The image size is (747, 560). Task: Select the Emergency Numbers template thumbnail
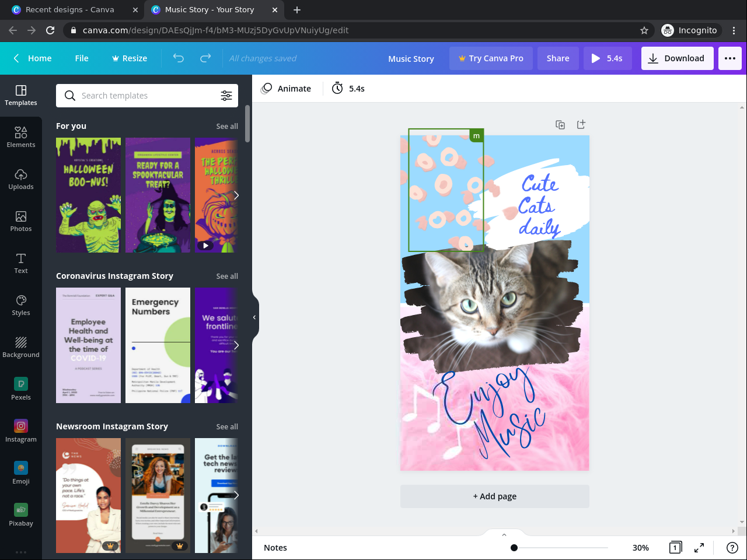158,345
